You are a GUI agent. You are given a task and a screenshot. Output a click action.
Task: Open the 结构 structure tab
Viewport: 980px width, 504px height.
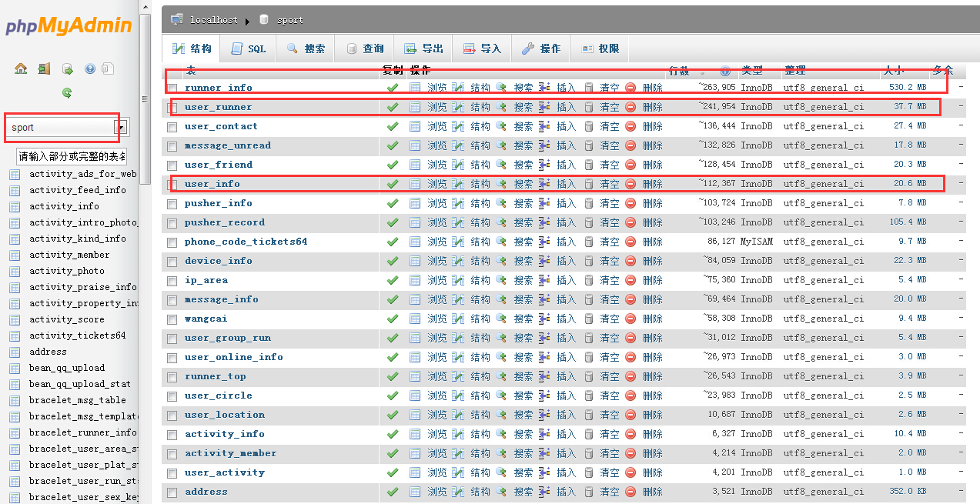click(192, 48)
